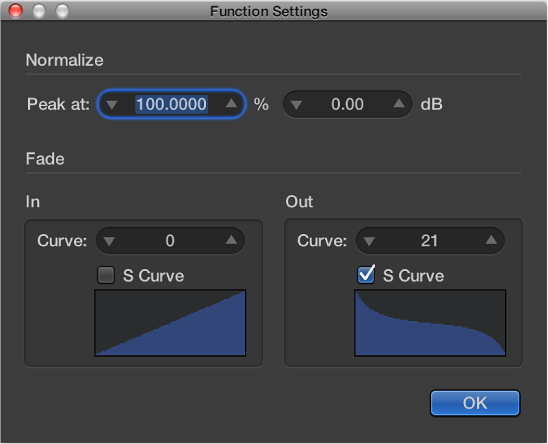Decrease the Fade Out curve value
The width and height of the screenshot is (548, 444).
(x=369, y=241)
